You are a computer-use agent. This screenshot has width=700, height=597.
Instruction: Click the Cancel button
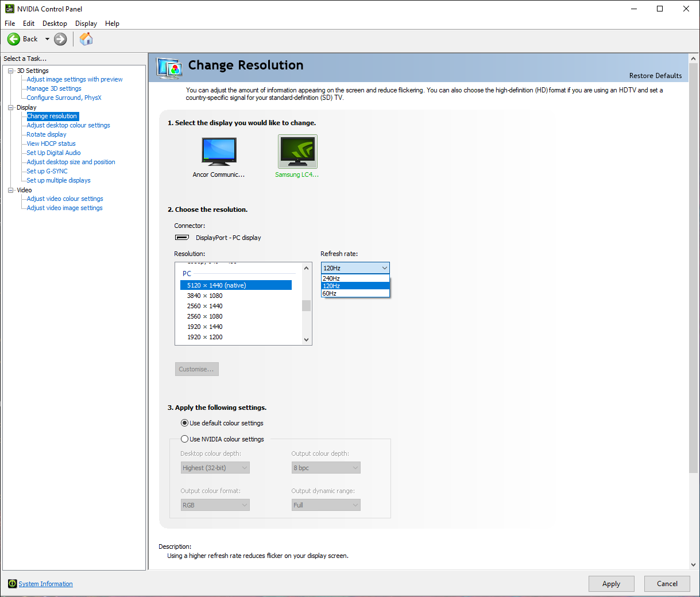point(667,584)
